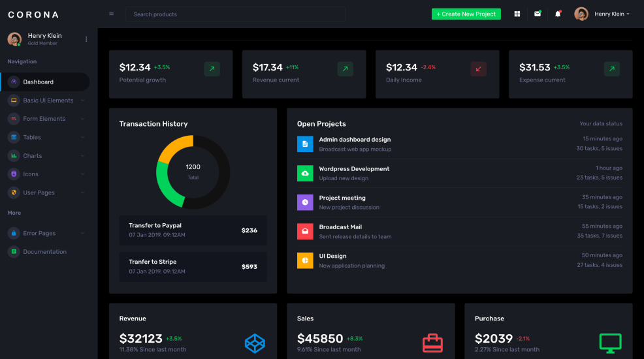Click the red arrow icon on Daily Income
644x359 pixels.
tap(478, 69)
